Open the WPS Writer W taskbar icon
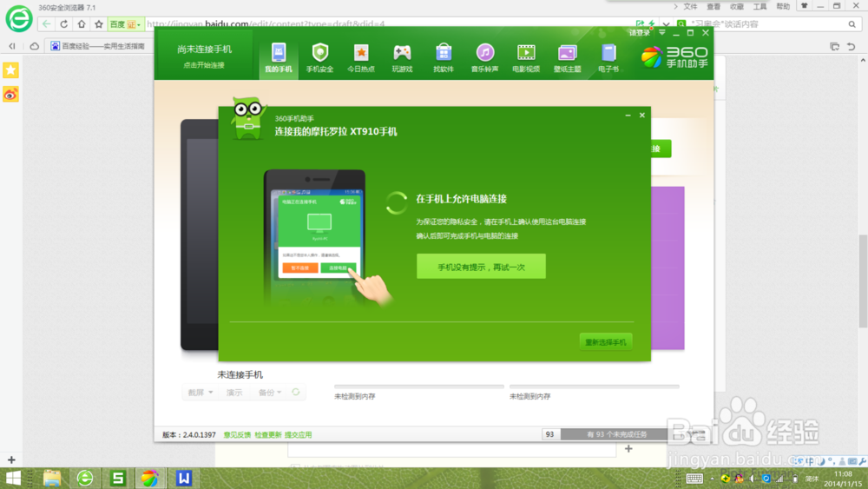868x489 pixels. (x=183, y=478)
